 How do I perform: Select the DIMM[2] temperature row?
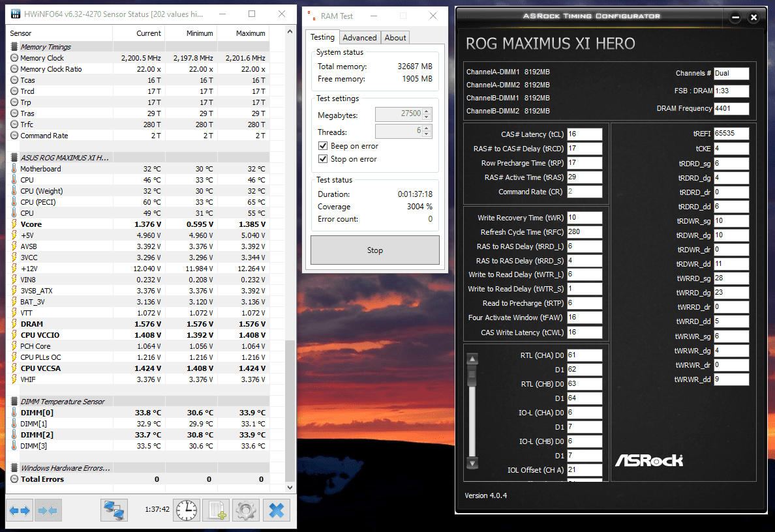pyautogui.click(x=138, y=435)
